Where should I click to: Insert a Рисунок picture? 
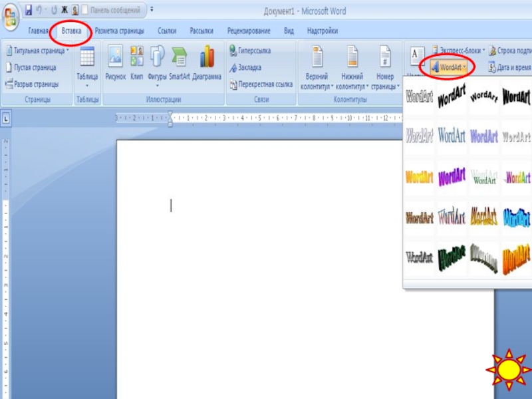pyautogui.click(x=115, y=63)
